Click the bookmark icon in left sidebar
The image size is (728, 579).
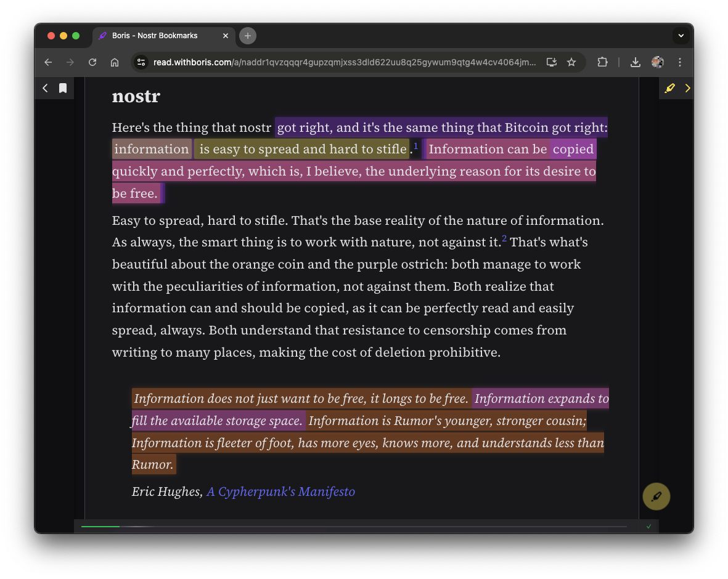[63, 88]
